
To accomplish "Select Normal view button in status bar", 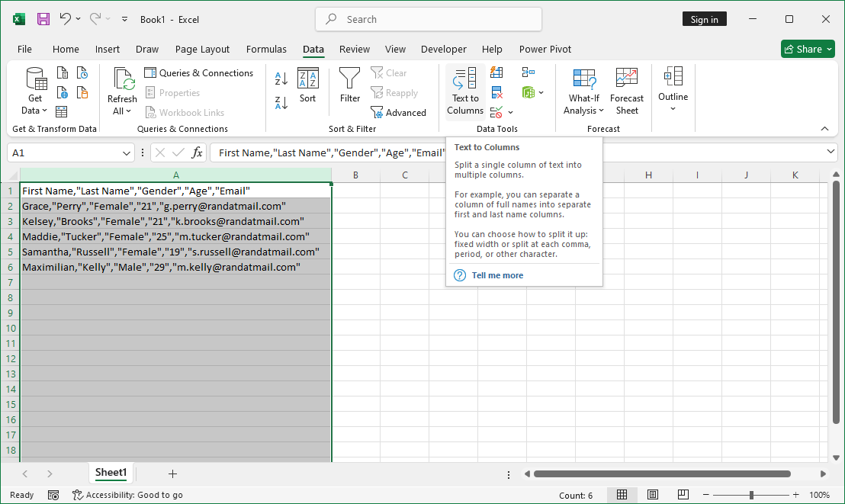I will pyautogui.click(x=622, y=495).
